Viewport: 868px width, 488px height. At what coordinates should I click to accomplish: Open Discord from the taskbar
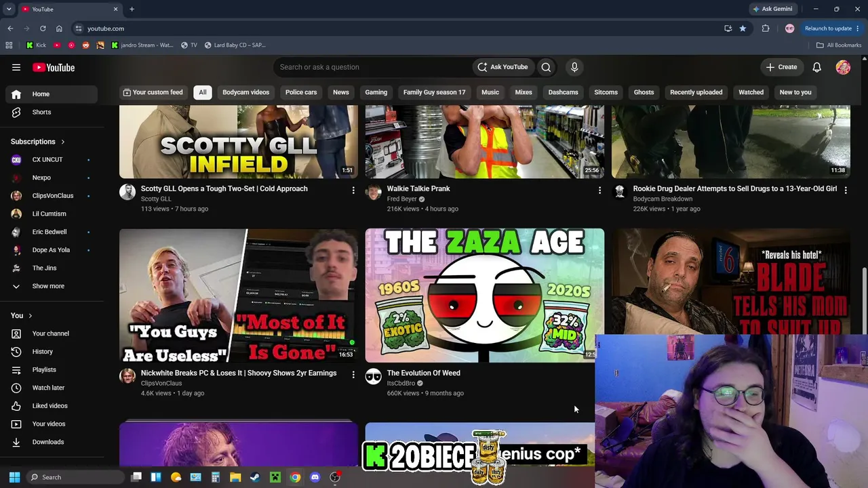pos(315,477)
